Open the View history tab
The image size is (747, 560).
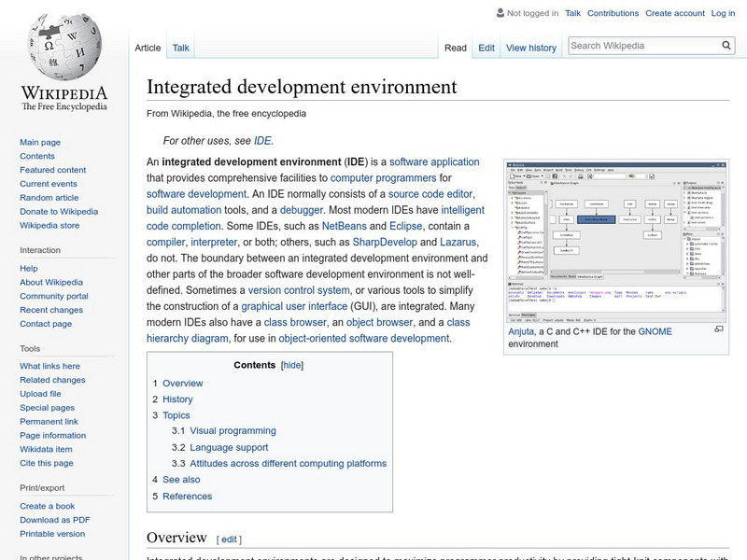click(x=530, y=48)
